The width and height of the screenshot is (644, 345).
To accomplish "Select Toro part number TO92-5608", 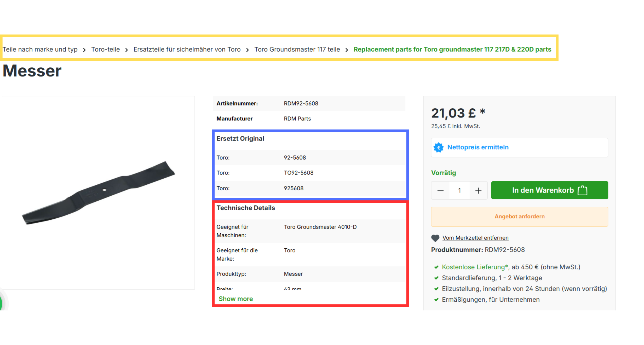I will point(299,173).
